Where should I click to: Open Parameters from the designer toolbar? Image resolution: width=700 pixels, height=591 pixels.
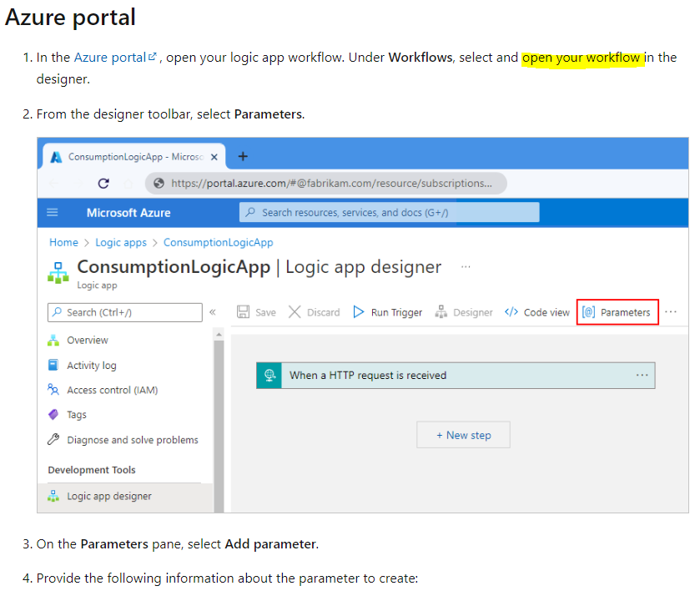(617, 312)
